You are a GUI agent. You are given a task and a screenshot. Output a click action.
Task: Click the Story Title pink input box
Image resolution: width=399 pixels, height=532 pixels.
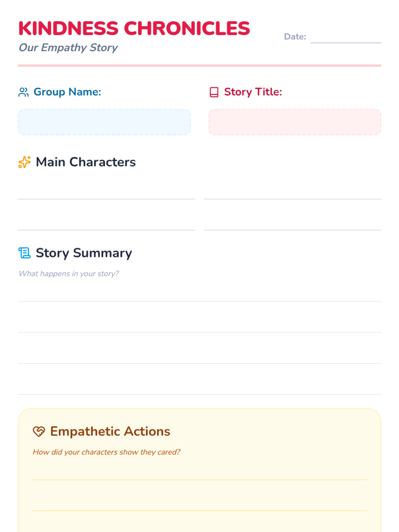click(x=295, y=122)
